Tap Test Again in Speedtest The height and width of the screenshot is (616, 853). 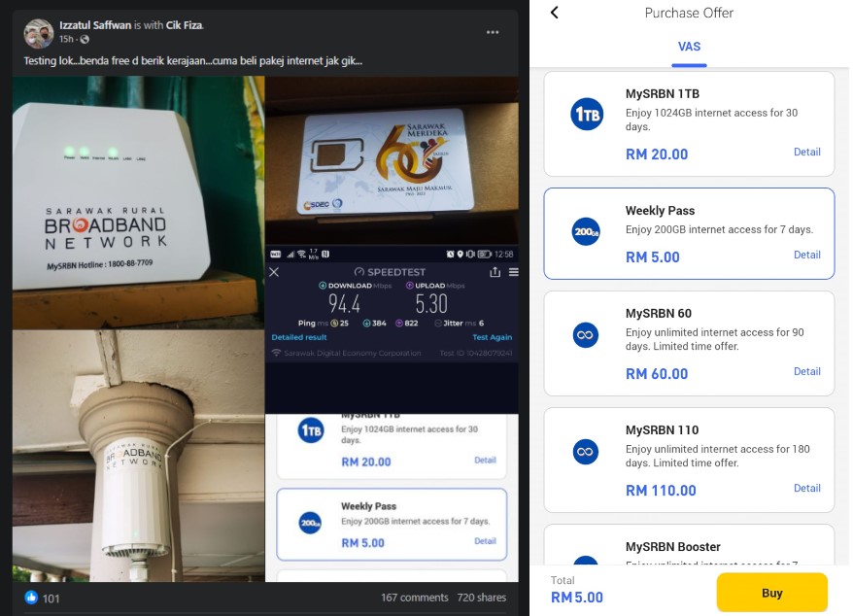point(492,337)
